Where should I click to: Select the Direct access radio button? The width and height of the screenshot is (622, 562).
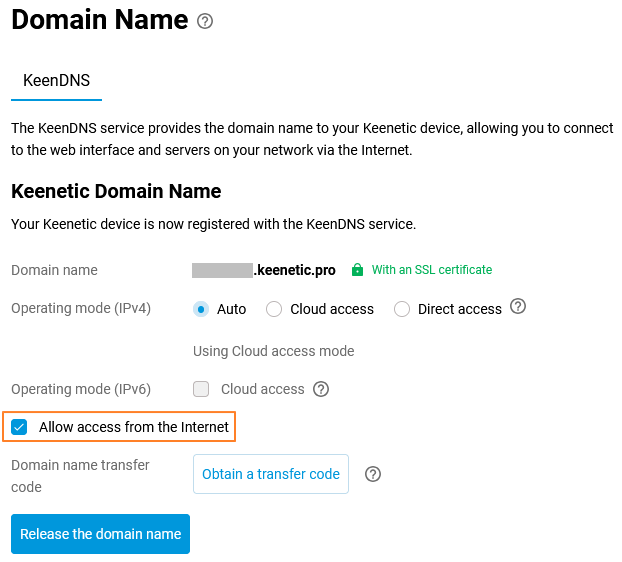[x=402, y=309]
